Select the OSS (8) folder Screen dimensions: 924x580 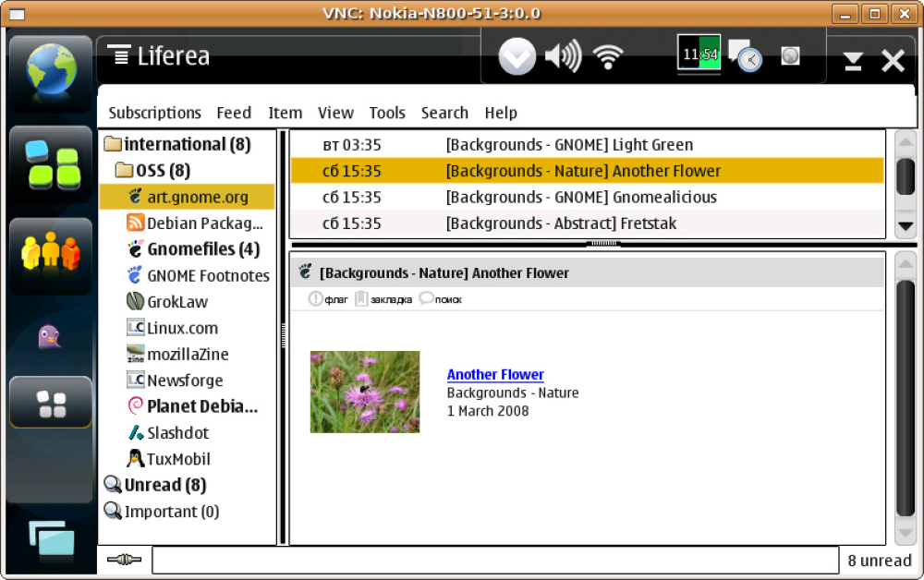click(x=188, y=170)
